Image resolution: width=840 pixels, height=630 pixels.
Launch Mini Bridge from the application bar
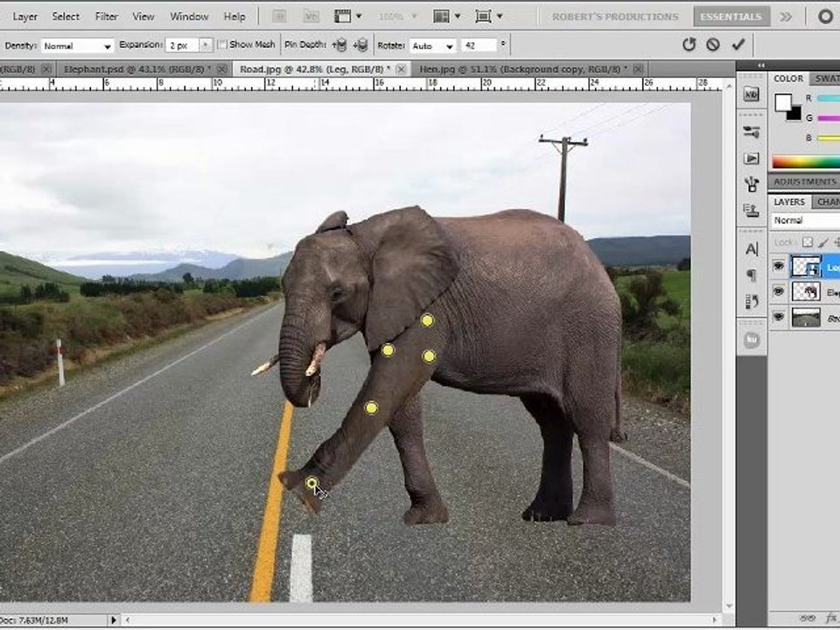pyautogui.click(x=311, y=17)
